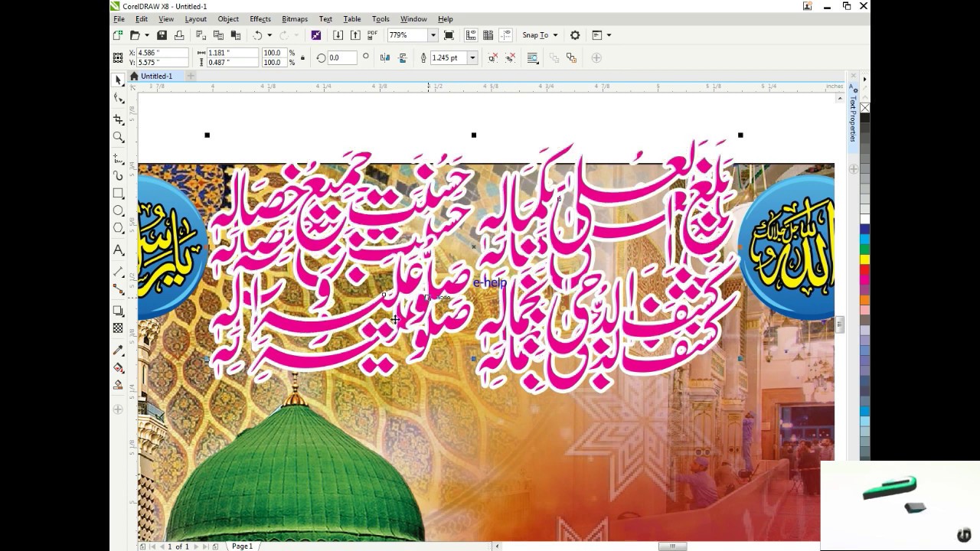Click the Copy icon in toolbar

pyautogui.click(x=218, y=35)
